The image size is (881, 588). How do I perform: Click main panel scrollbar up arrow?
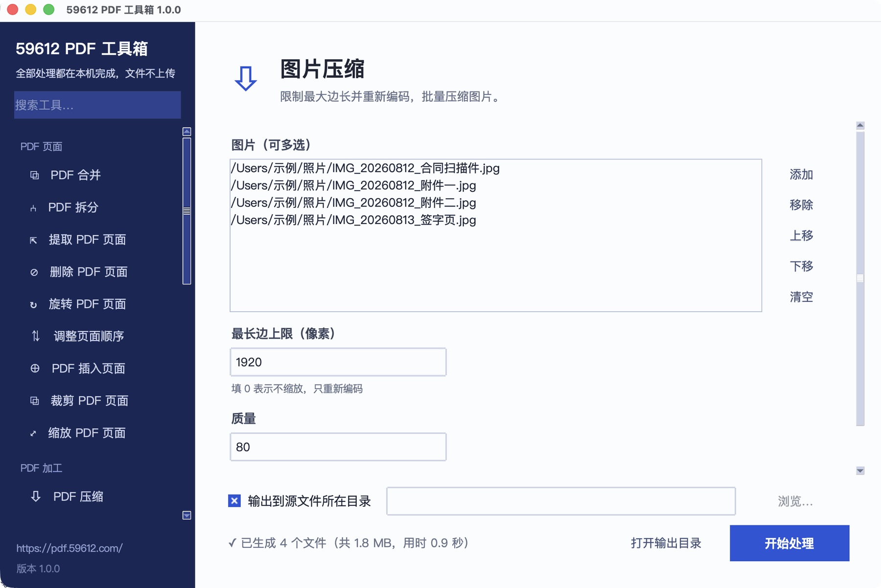[x=860, y=126]
